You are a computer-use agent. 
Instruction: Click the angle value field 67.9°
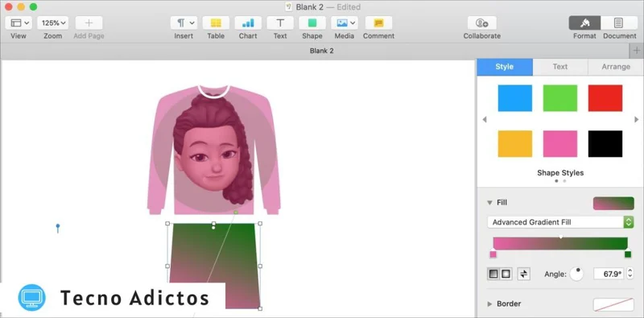(609, 274)
